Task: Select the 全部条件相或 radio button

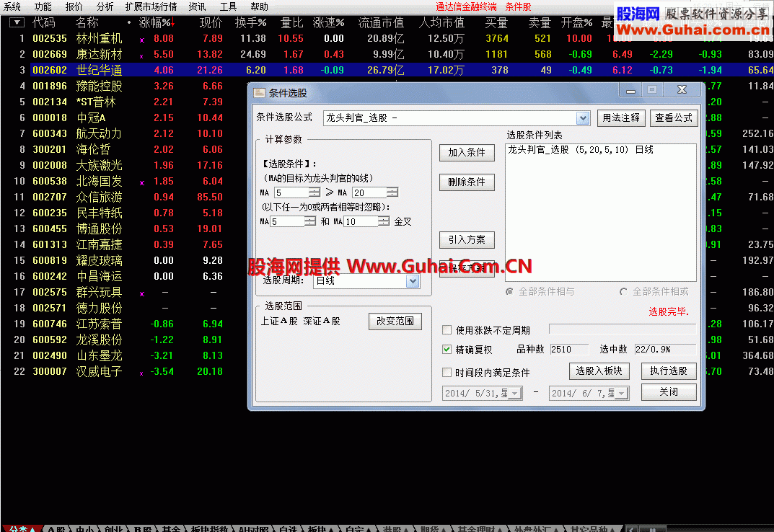Action: pos(623,292)
